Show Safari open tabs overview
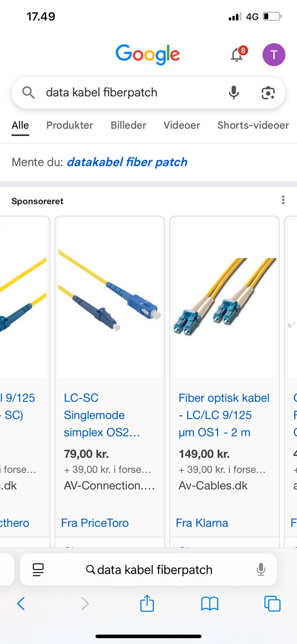Viewport: 297px width, 644px height. pos(272,603)
